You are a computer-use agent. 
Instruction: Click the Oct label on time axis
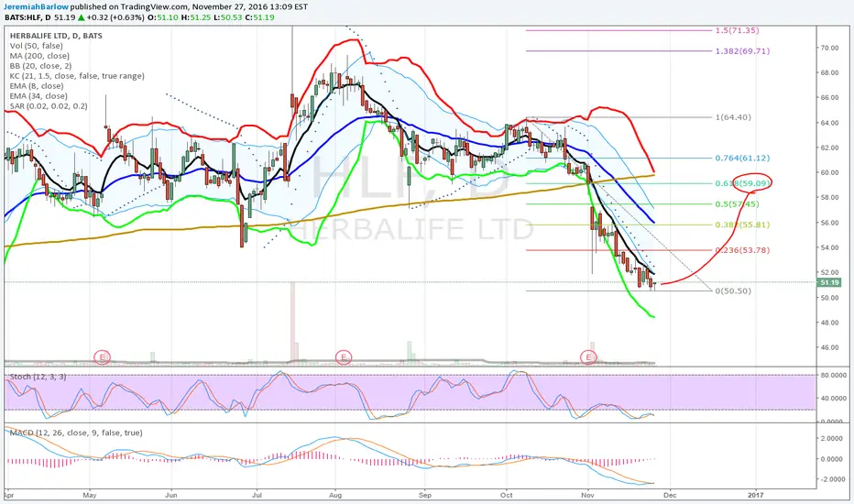[507, 495]
